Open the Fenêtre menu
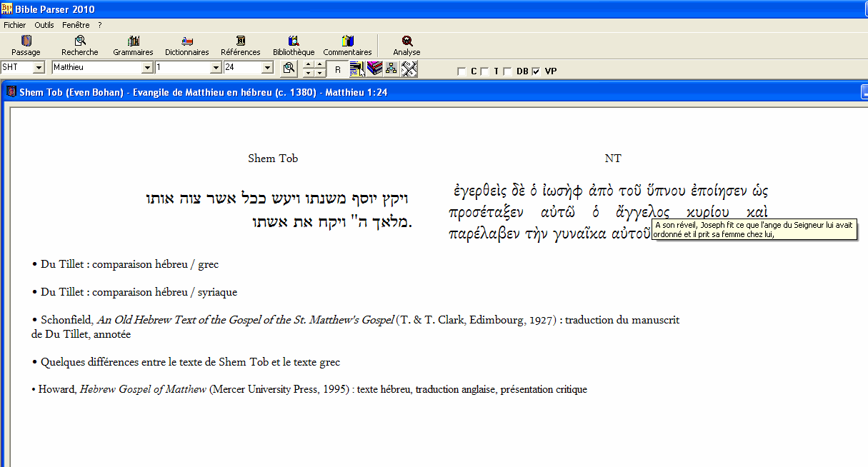 76,25
